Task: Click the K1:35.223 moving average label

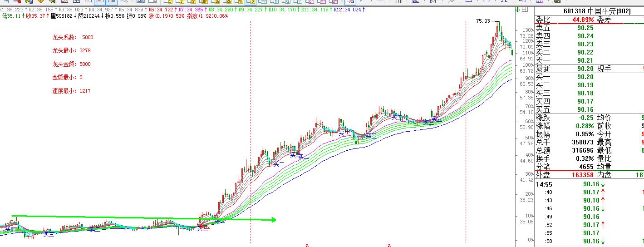Action: click(12, 10)
